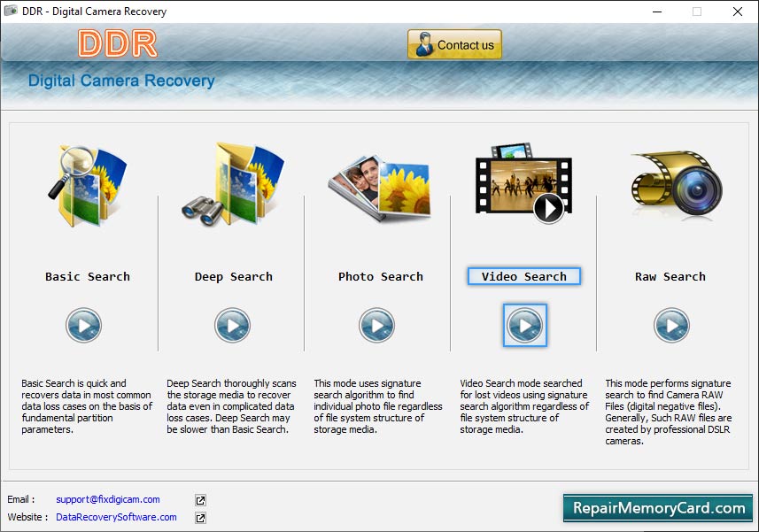Click the 'This mode uses signature' photo description
Screen dimensions: 759x532
[378, 406]
